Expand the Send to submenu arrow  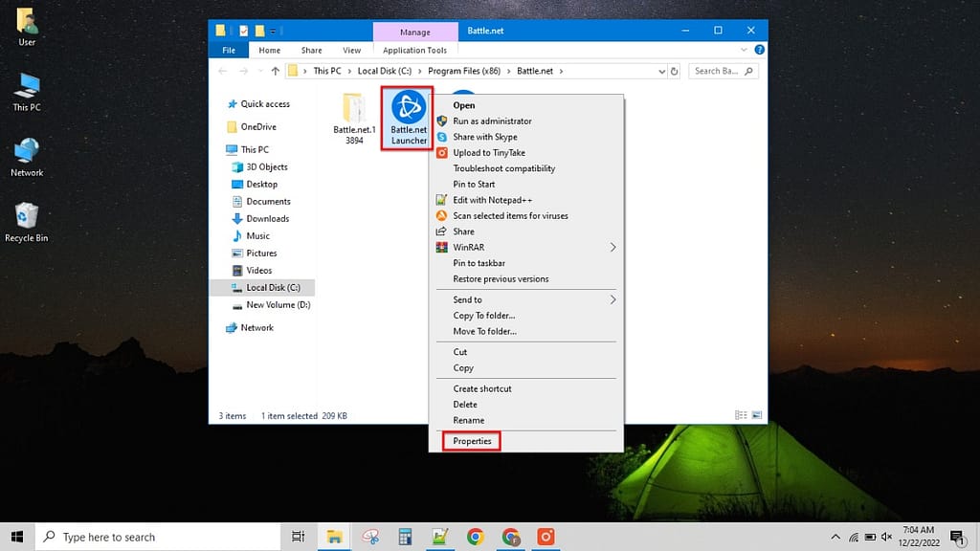tap(612, 299)
